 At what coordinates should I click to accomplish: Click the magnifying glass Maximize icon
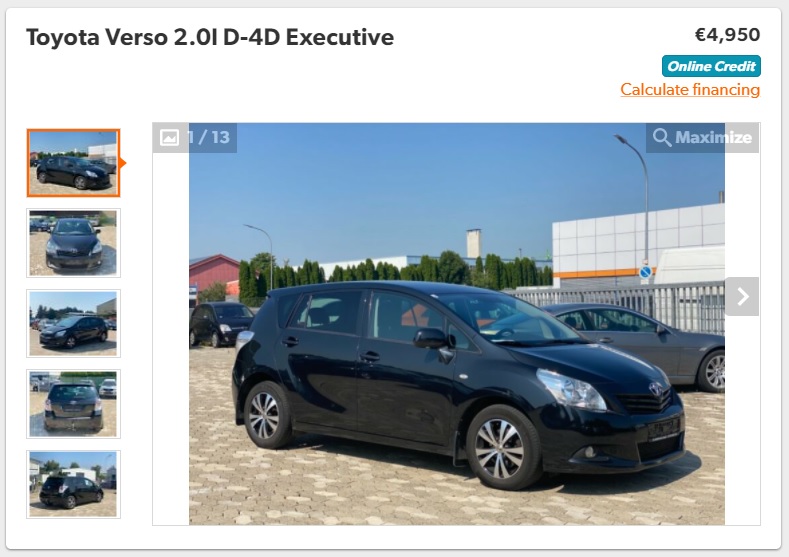(x=662, y=137)
